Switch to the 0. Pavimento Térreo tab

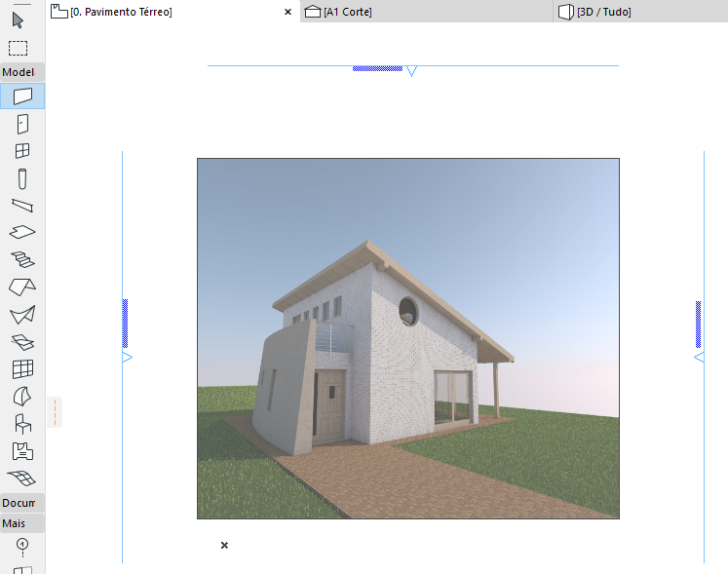pos(121,12)
